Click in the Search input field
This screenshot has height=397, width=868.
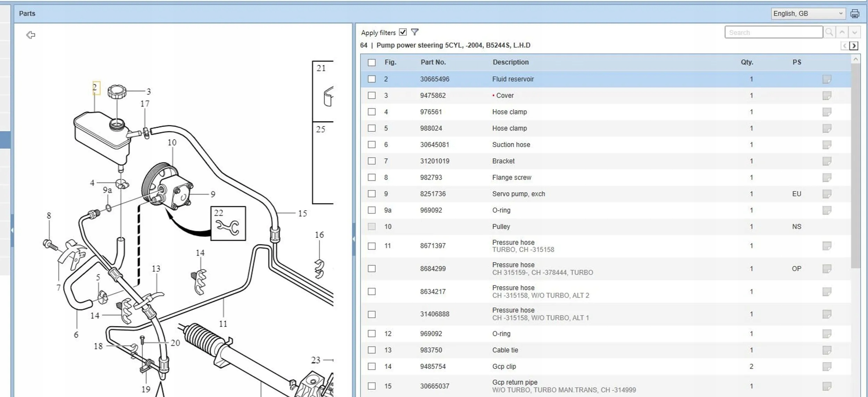click(773, 32)
